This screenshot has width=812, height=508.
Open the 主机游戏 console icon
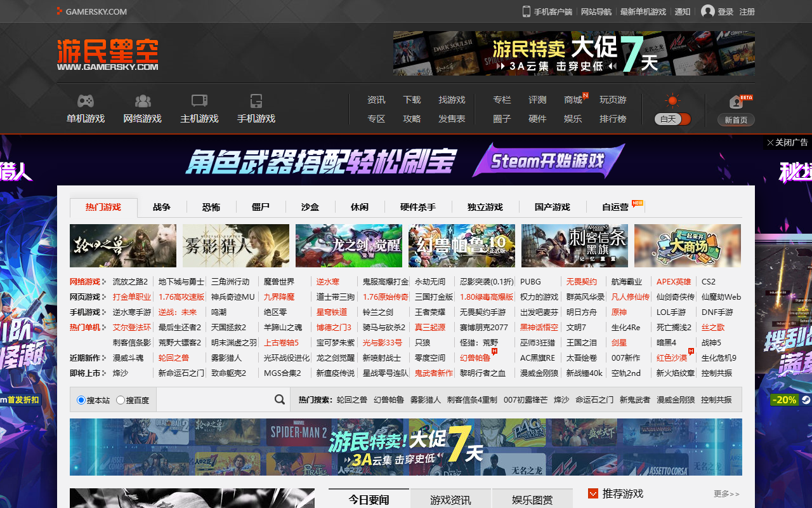199,101
